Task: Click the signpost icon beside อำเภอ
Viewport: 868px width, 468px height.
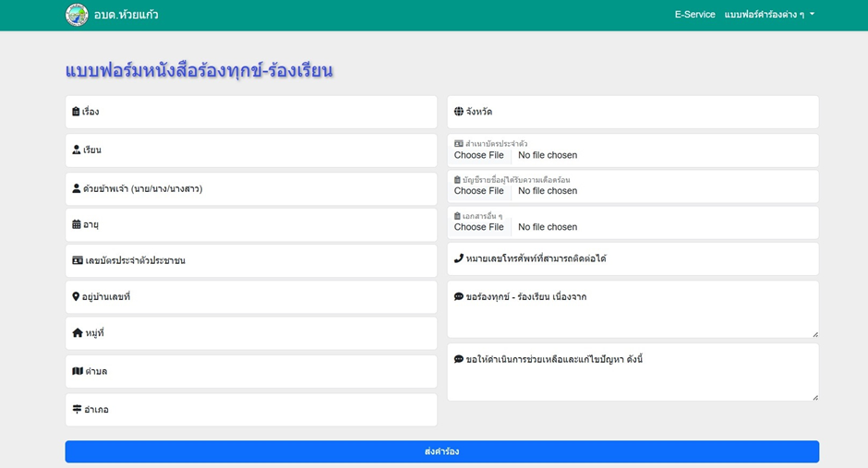Action: pyautogui.click(x=77, y=409)
